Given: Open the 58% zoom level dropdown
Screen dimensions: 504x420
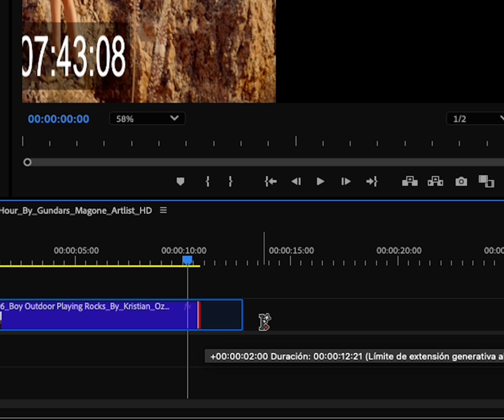Looking at the screenshot, I should coord(147,118).
